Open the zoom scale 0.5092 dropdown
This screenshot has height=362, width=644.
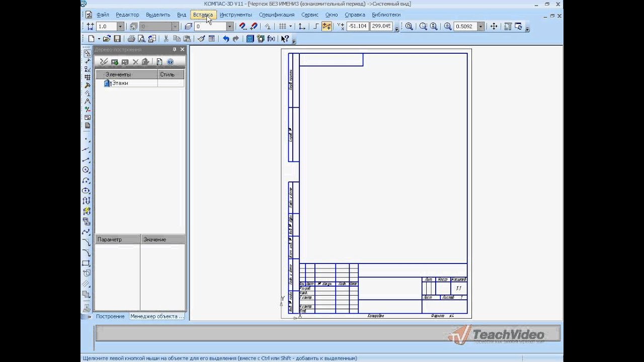481,26
